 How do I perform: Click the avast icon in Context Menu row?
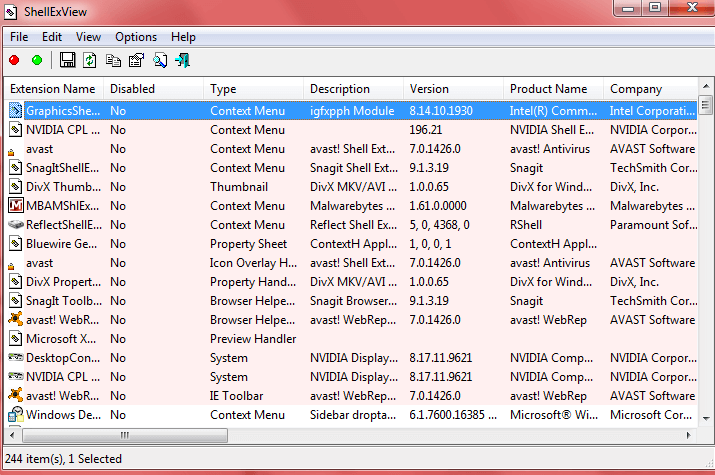pyautogui.click(x=11, y=152)
